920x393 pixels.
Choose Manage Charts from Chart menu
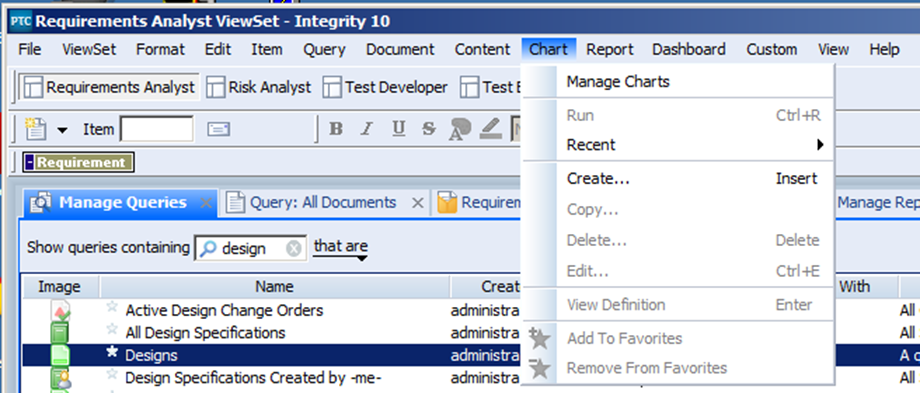[618, 82]
